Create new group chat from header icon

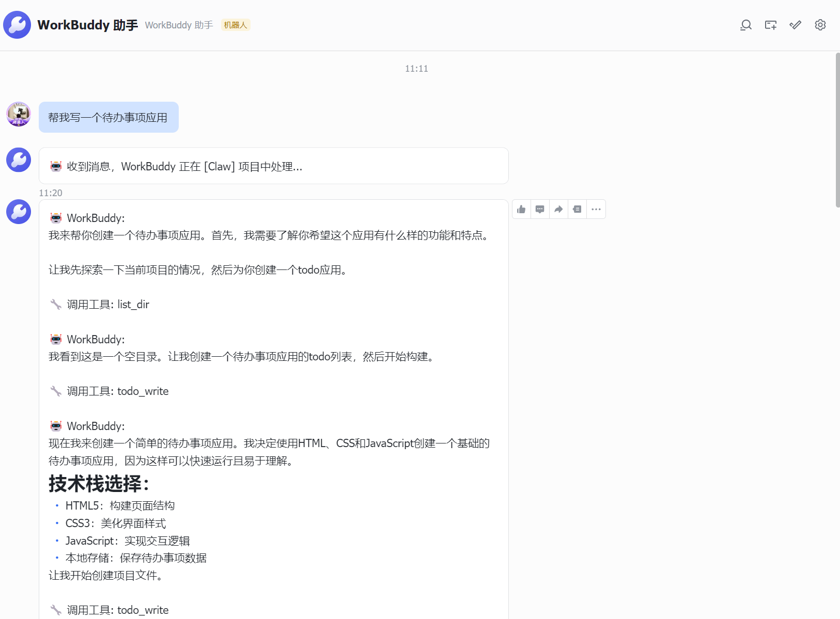771,25
